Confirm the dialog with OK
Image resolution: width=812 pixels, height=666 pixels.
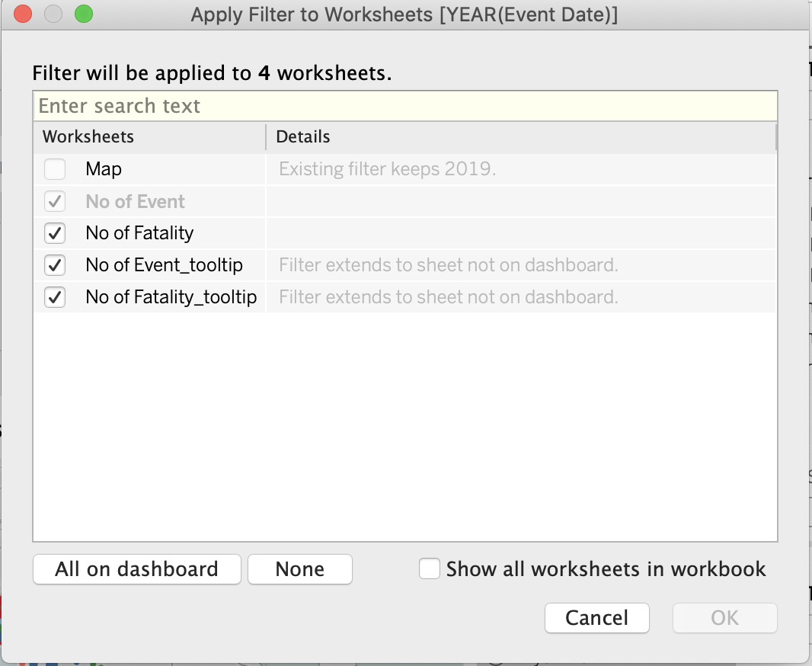(724, 618)
